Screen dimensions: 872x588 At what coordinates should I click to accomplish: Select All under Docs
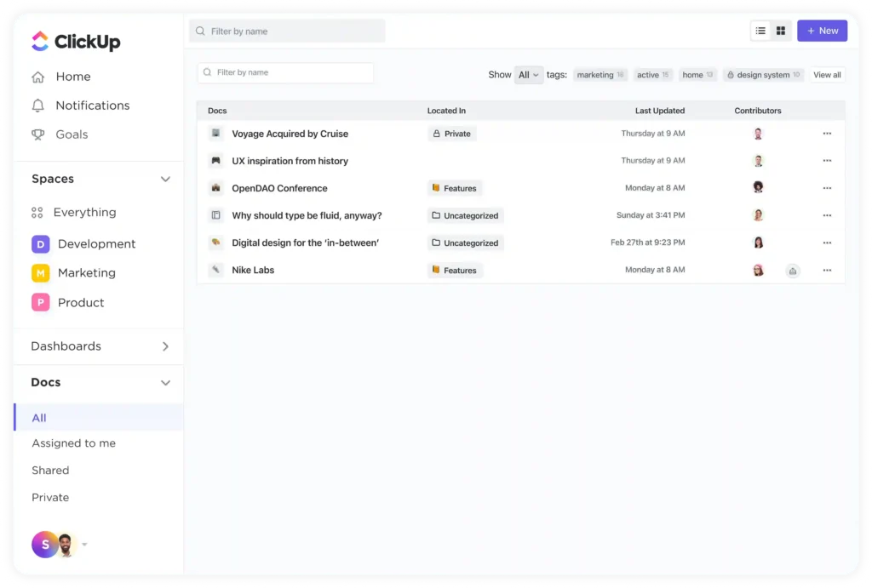[99, 417]
